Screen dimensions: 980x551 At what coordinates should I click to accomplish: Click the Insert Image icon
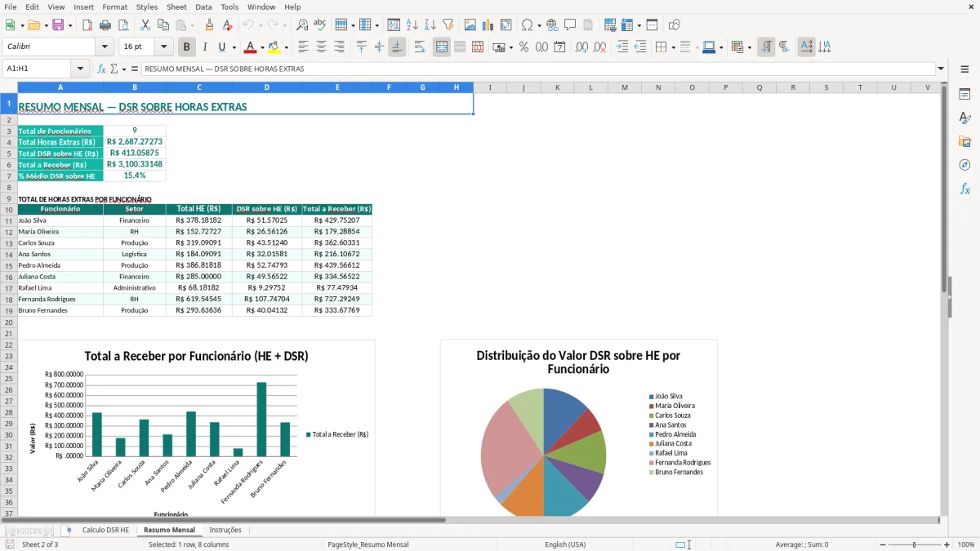(471, 25)
